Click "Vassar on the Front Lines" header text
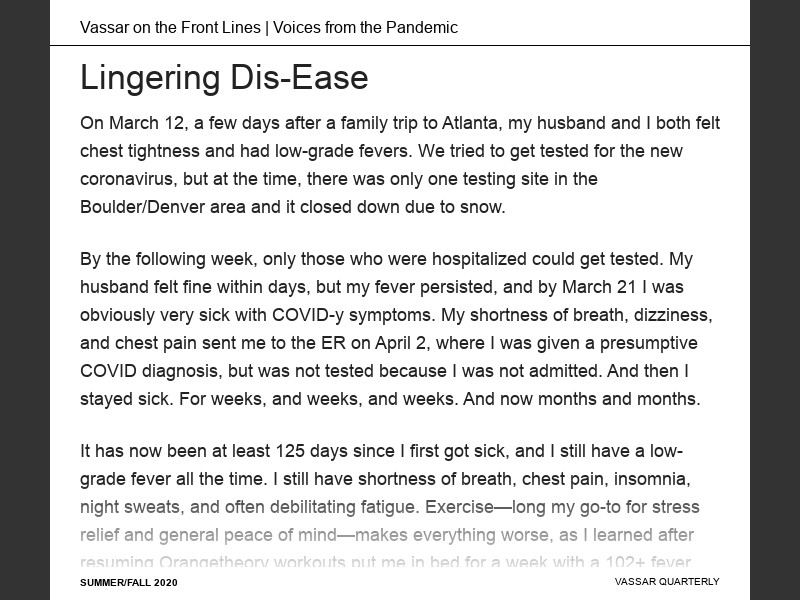 170,28
